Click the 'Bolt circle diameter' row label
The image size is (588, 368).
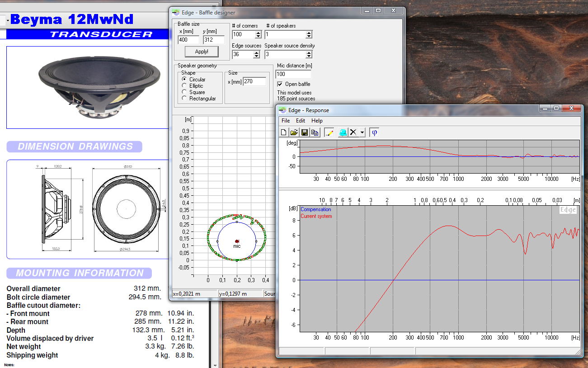(x=38, y=297)
